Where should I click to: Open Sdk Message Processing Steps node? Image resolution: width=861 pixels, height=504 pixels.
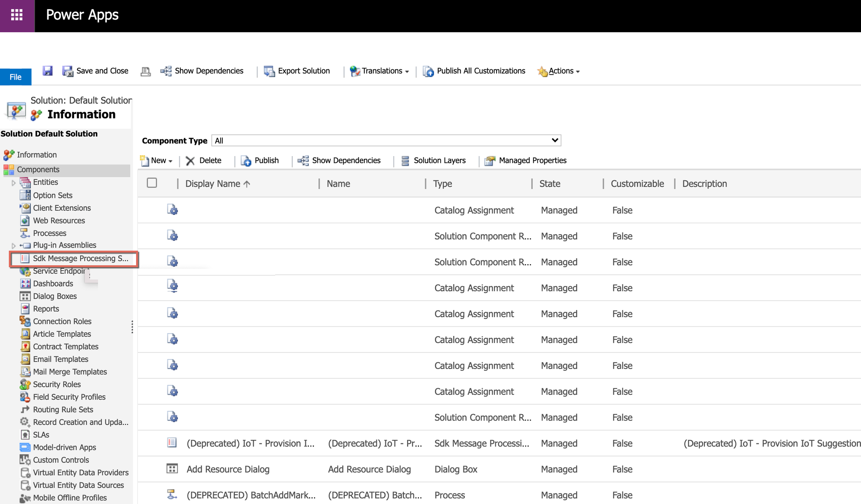click(x=80, y=258)
